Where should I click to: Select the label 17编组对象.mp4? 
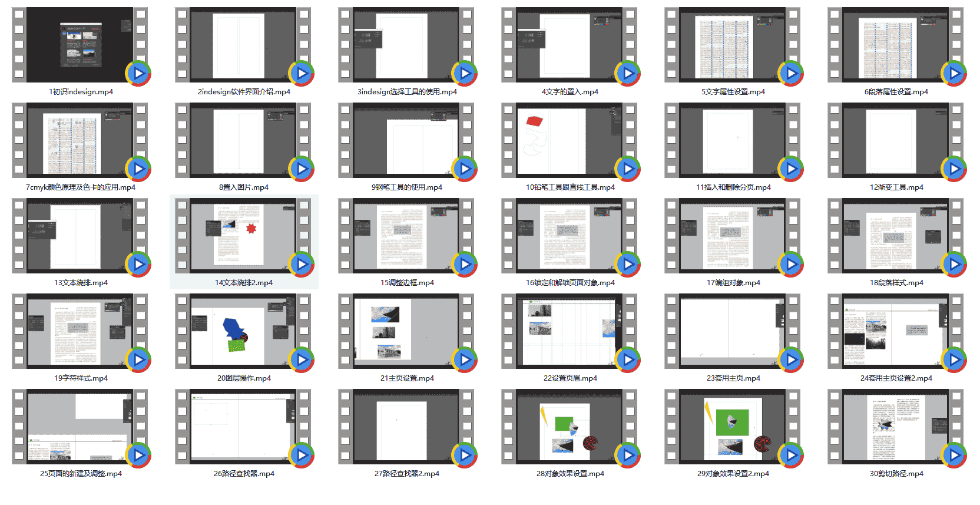pos(733,283)
